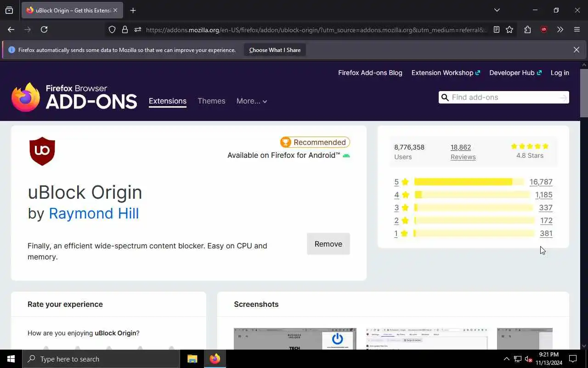Submit search with arrow button
Image resolution: width=588 pixels, height=368 pixels.
(x=563, y=97)
